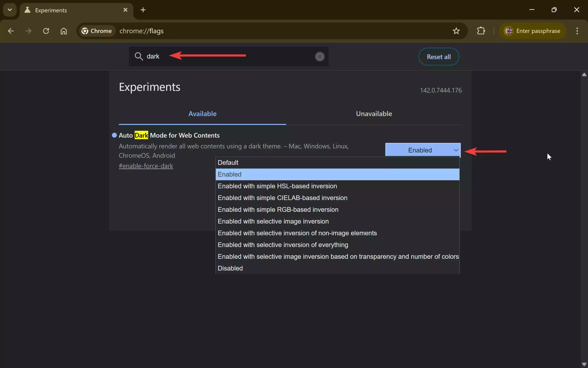Viewport: 588px width, 368px height.
Task: Open Chrome's three-dot menu
Action: pyautogui.click(x=577, y=31)
